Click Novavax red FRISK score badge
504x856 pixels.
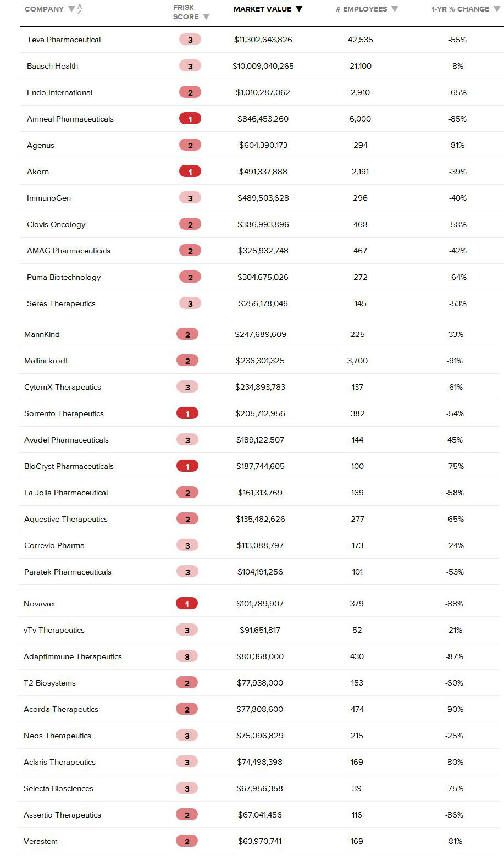coord(187,604)
